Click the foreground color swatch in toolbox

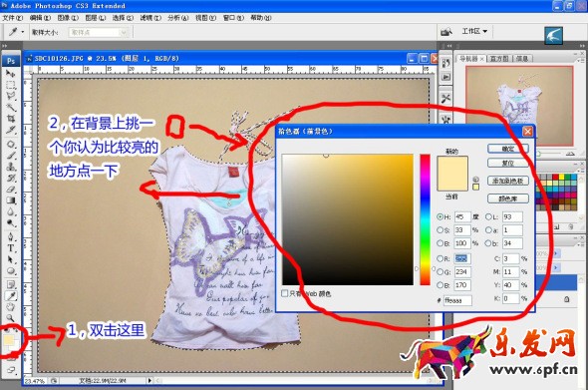click(x=8, y=340)
